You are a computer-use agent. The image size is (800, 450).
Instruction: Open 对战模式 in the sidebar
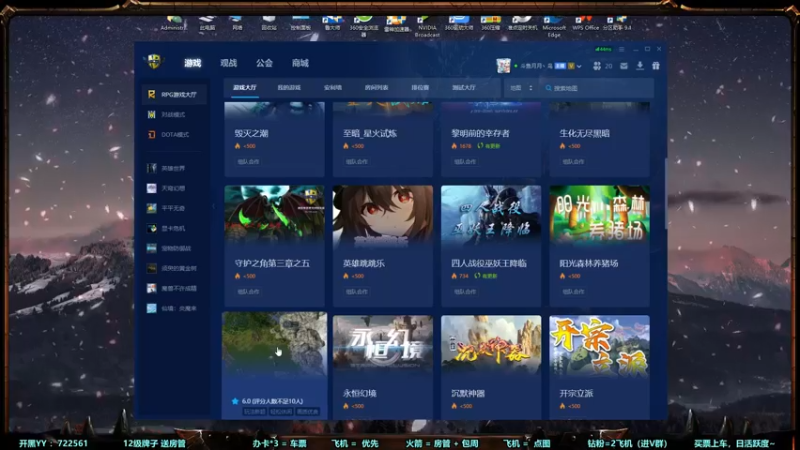pos(174,115)
